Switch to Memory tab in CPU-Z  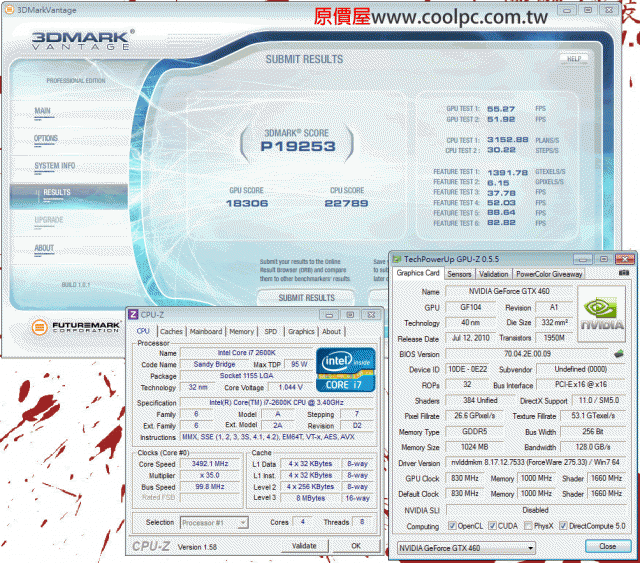pyautogui.click(x=241, y=332)
